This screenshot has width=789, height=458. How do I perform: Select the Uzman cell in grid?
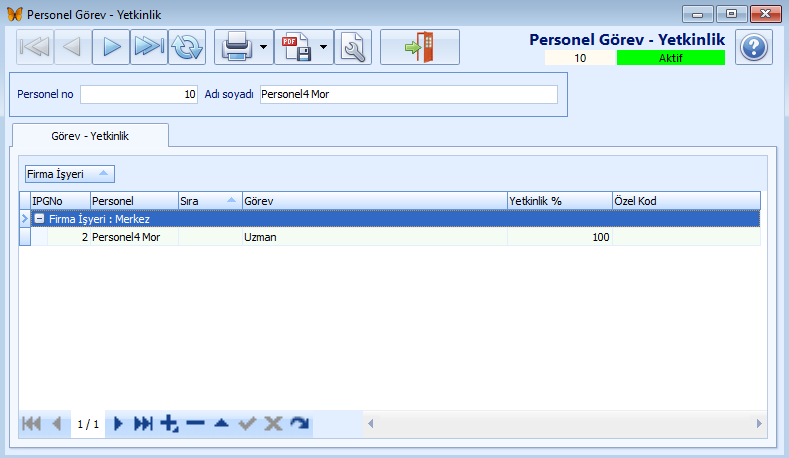[x=375, y=237]
